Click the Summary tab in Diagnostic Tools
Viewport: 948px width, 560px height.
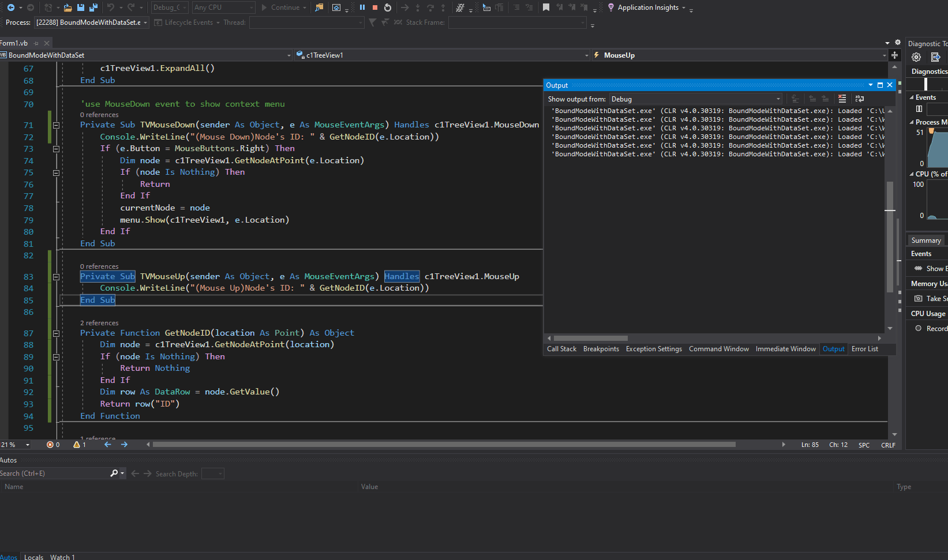925,240
